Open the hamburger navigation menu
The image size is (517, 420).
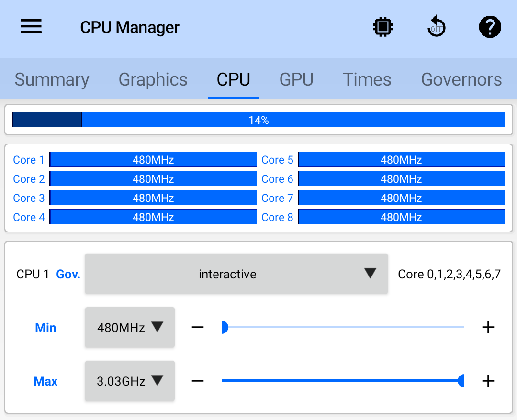31,27
